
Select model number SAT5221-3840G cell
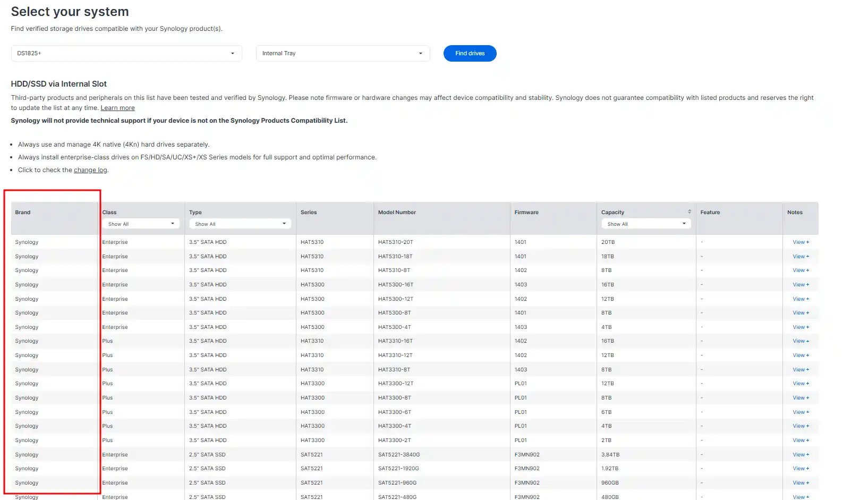pyautogui.click(x=399, y=455)
